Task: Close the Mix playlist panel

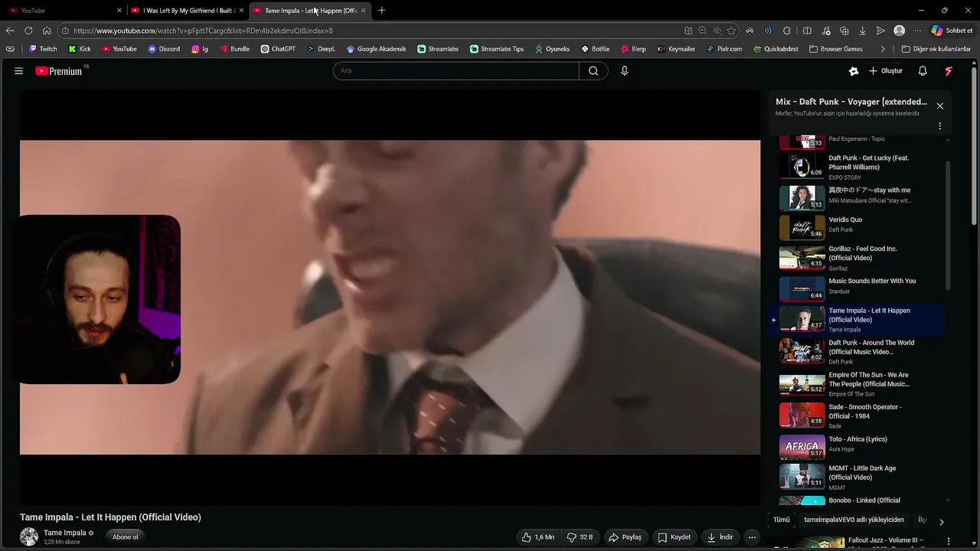Action: 939,106
